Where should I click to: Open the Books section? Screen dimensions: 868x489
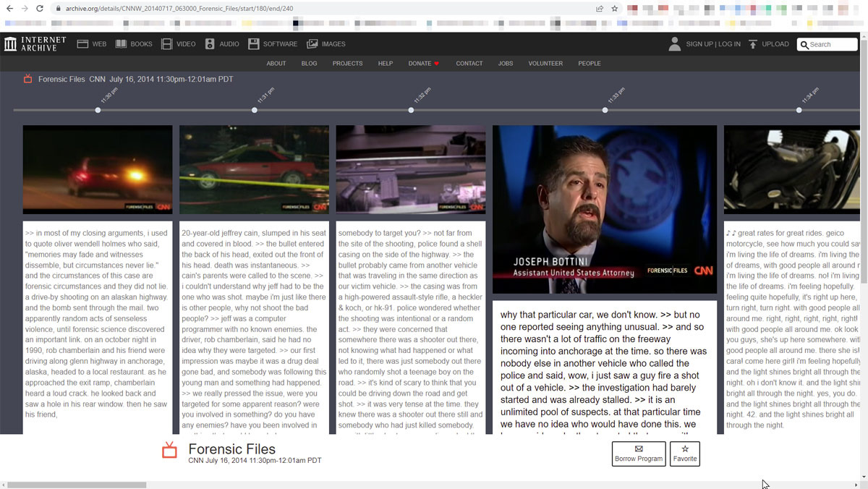pos(134,44)
